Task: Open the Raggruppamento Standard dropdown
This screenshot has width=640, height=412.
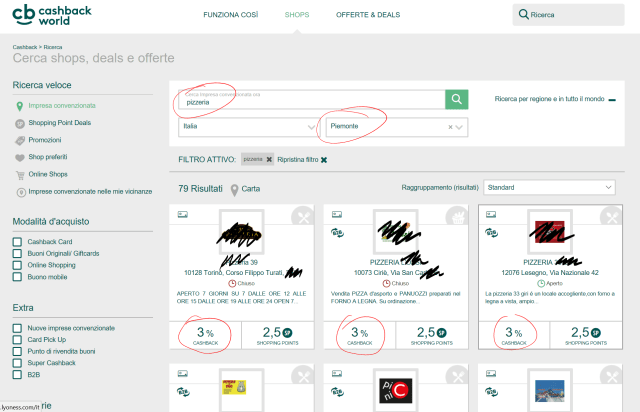Action: coord(549,187)
